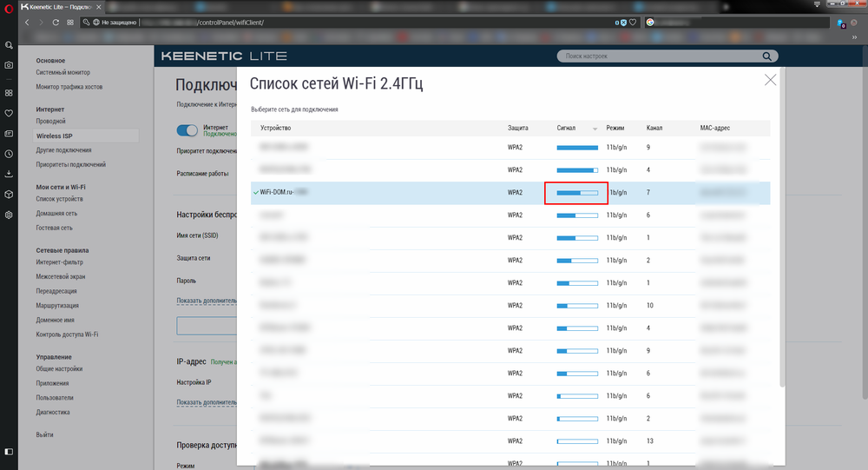Open Системный монитор in left menu
This screenshot has width=868, height=470.
(x=63, y=73)
